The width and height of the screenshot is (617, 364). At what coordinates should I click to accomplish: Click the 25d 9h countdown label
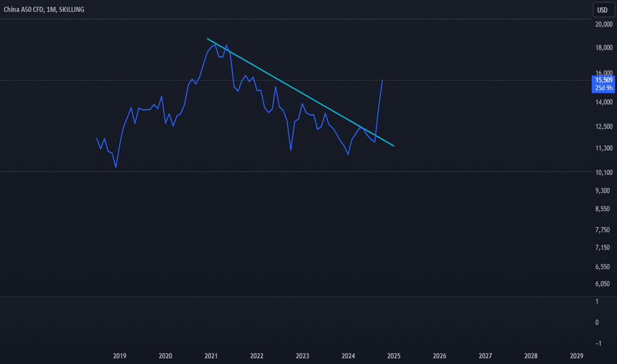click(x=604, y=88)
